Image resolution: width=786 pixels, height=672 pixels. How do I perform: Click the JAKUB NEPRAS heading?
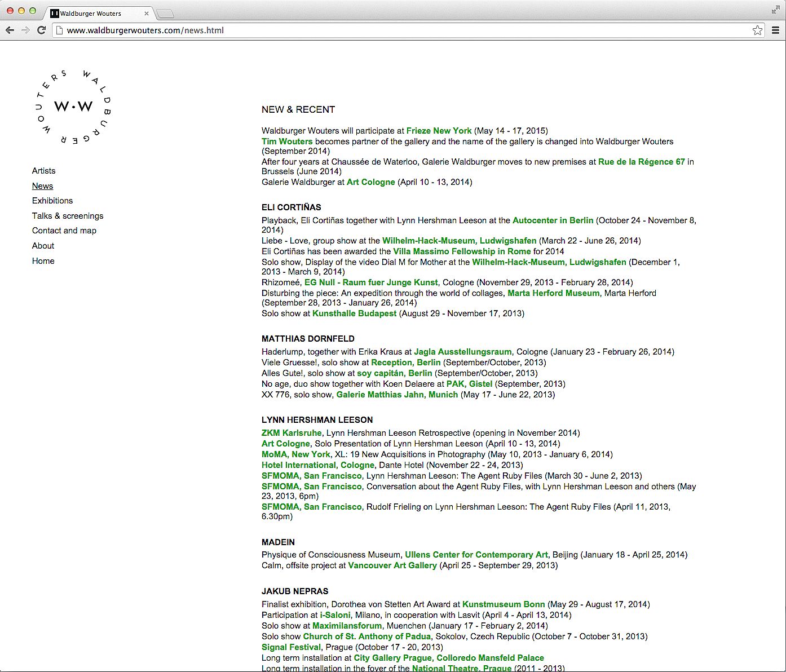pyautogui.click(x=295, y=591)
